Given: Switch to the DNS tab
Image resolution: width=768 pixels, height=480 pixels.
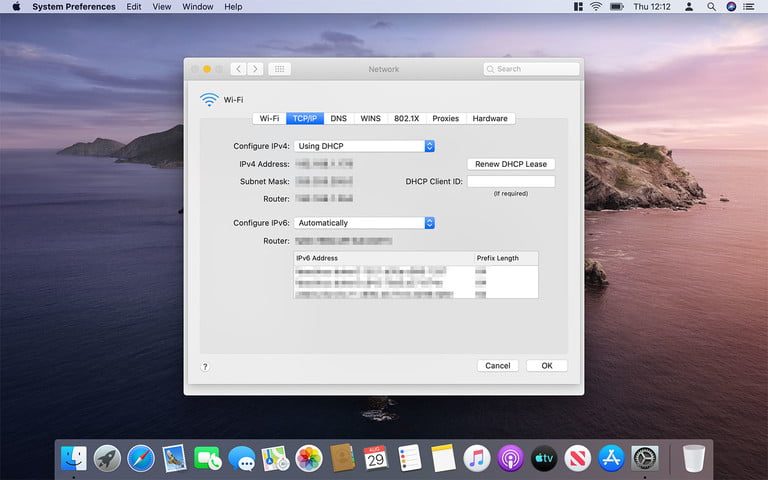Looking at the screenshot, I should point(338,118).
